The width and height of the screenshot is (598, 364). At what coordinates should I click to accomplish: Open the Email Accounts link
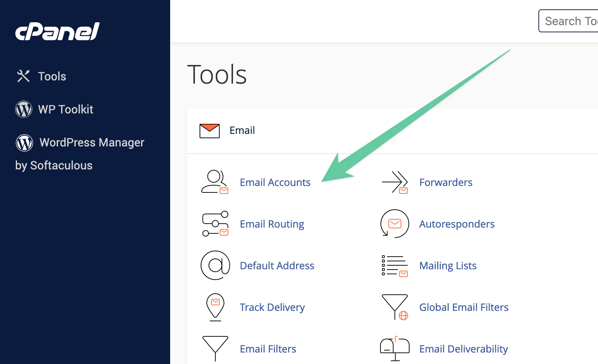coord(275,182)
